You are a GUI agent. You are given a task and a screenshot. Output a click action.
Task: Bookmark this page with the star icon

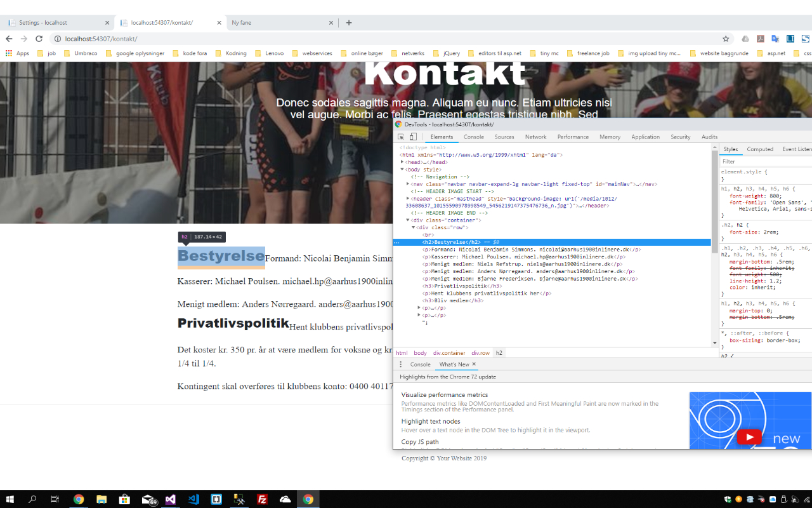[x=726, y=39]
